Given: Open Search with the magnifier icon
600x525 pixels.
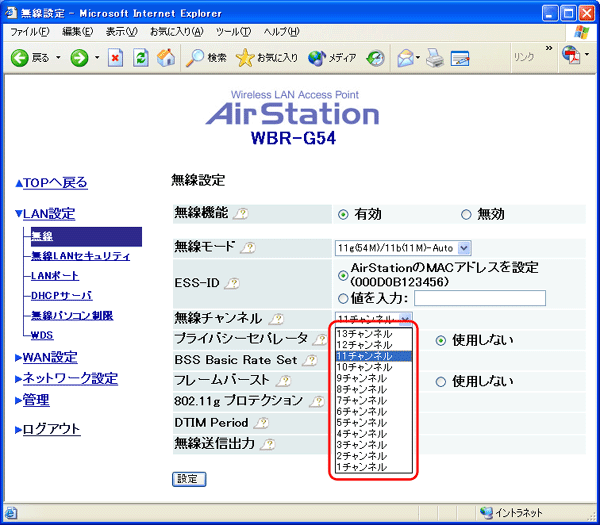Looking at the screenshot, I should (x=195, y=58).
